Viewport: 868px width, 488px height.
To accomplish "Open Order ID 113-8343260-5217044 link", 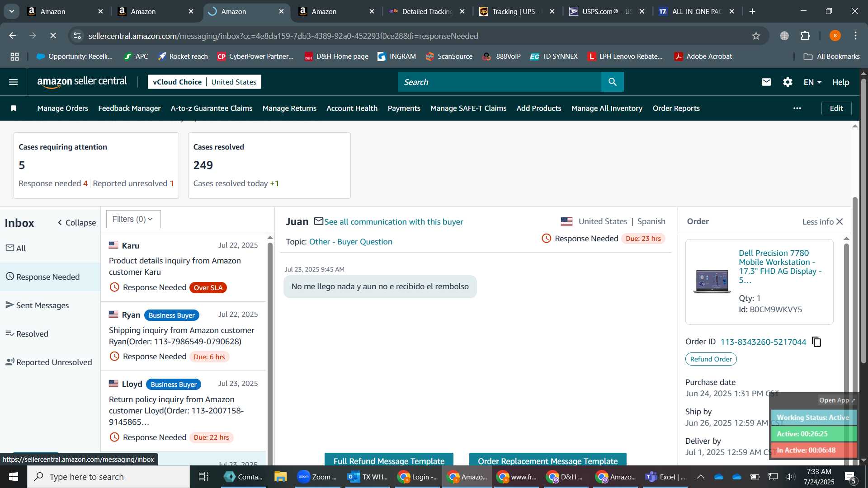I will click(763, 342).
